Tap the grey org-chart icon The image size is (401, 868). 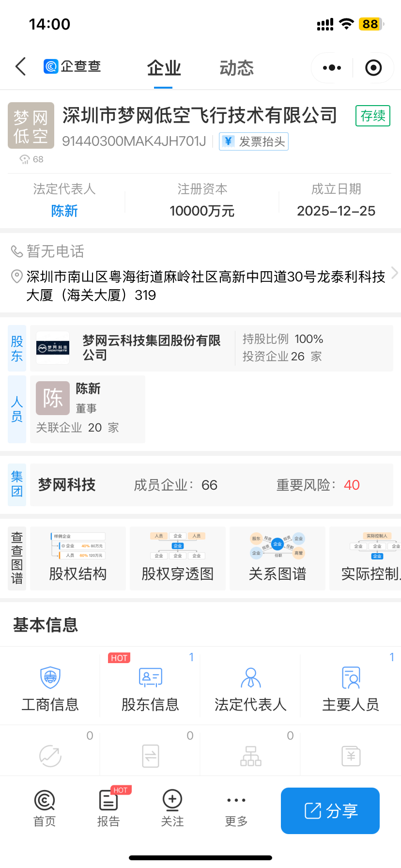click(251, 756)
